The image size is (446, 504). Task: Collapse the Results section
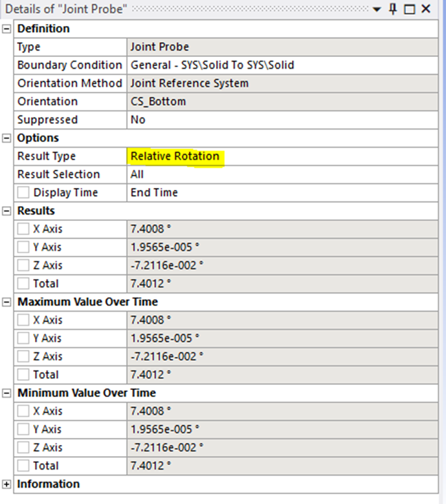[7, 211]
